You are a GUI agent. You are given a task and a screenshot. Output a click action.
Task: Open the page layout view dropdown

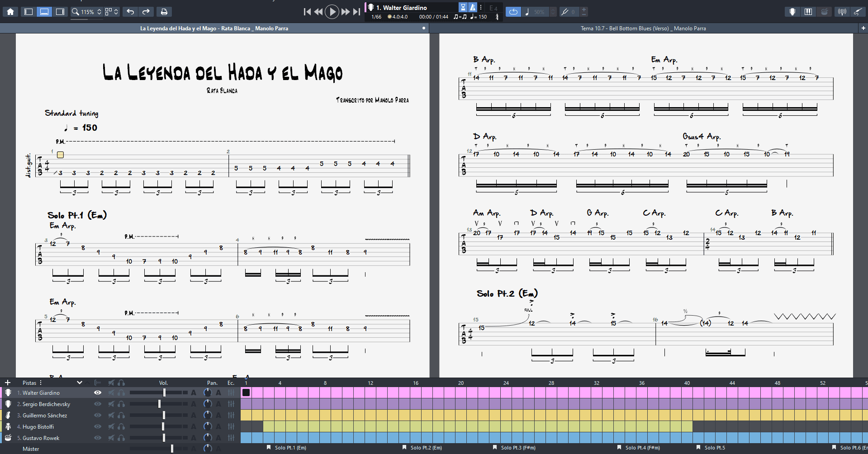coord(112,12)
